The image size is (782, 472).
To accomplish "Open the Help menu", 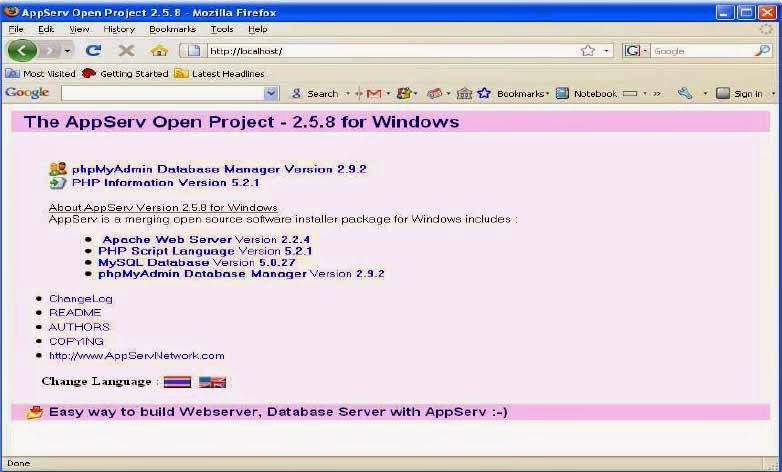I will tap(258, 29).
